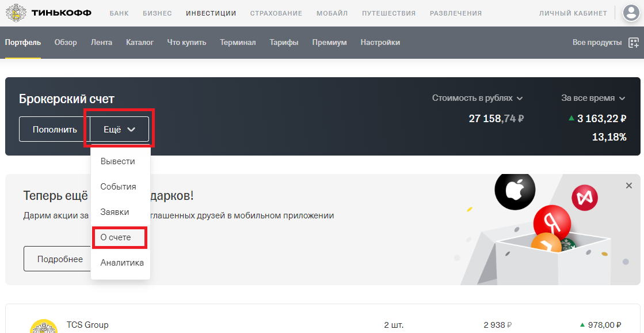Image resolution: width=644 pixels, height=333 pixels.
Task: Click the Подробнее button in banner
Action: [60, 259]
